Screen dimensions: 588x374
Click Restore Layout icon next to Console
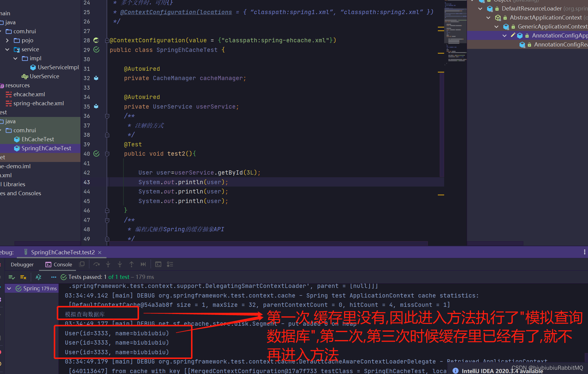[82, 264]
